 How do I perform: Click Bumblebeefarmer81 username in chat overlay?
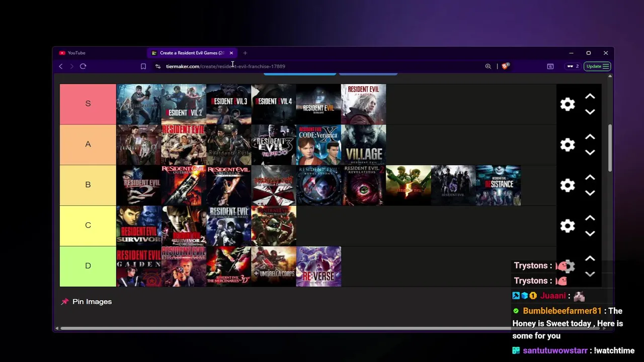click(562, 311)
